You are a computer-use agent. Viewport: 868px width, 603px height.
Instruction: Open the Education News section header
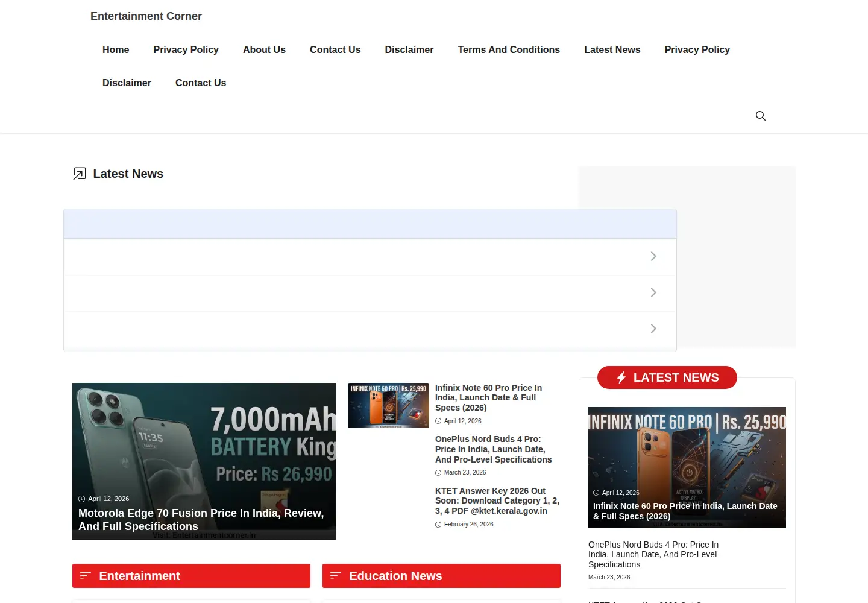click(x=441, y=576)
